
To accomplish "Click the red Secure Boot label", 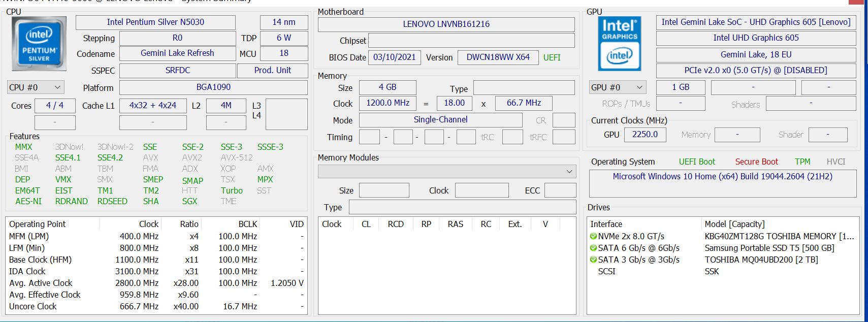I will 757,162.
